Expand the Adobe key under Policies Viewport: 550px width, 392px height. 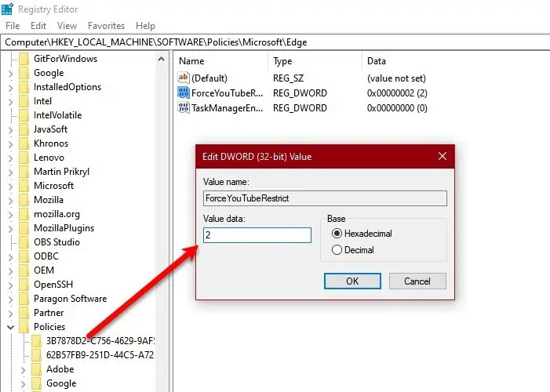point(24,370)
